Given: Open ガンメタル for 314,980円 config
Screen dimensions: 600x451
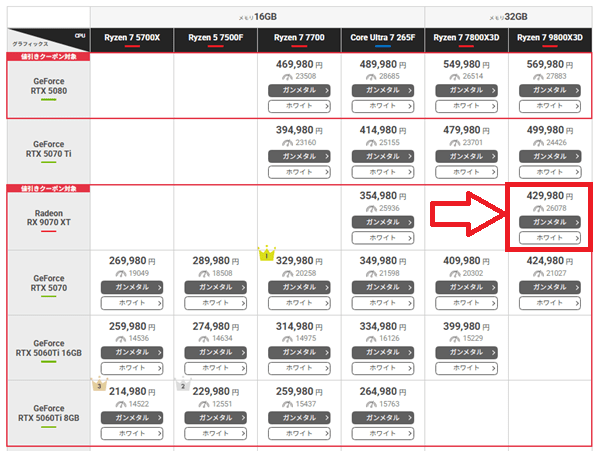Looking at the screenshot, I should (299, 352).
